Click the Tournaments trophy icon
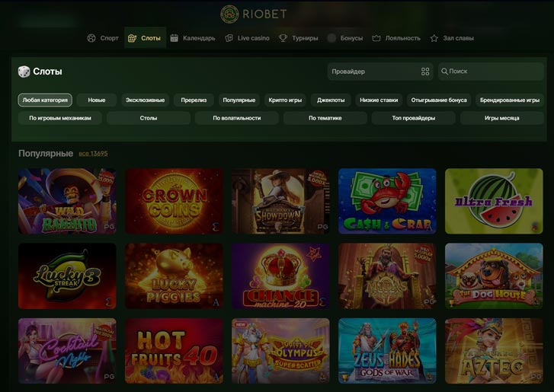This screenshot has height=392, width=554. point(283,38)
